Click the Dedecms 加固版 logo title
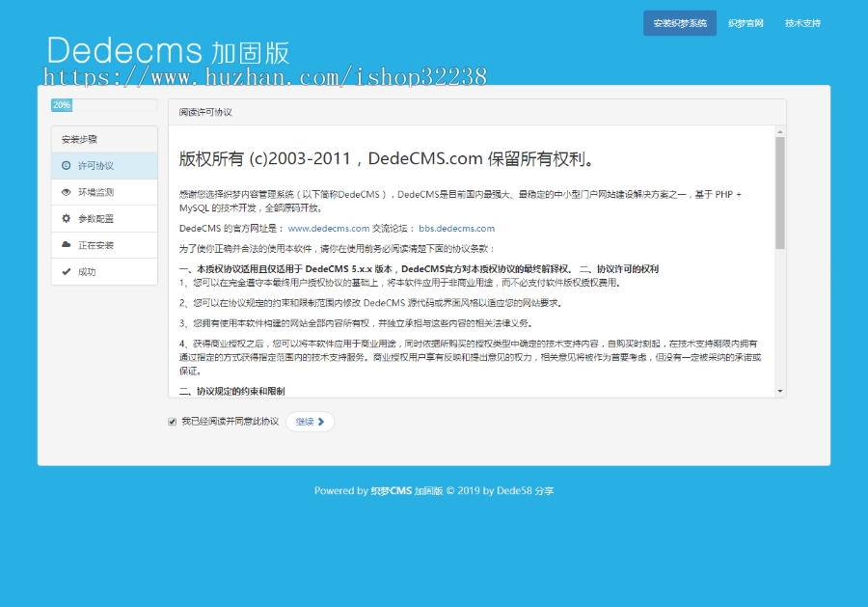This screenshot has width=868, height=607. [168, 51]
